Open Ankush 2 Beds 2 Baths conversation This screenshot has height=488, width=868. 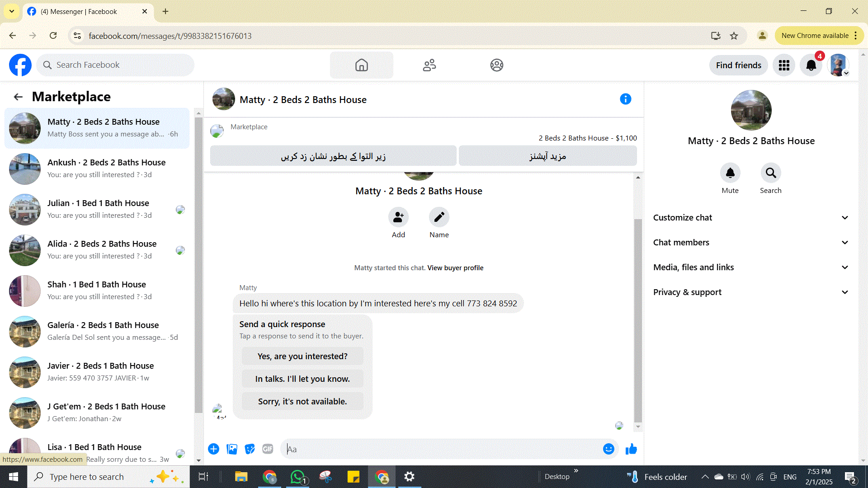click(97, 169)
